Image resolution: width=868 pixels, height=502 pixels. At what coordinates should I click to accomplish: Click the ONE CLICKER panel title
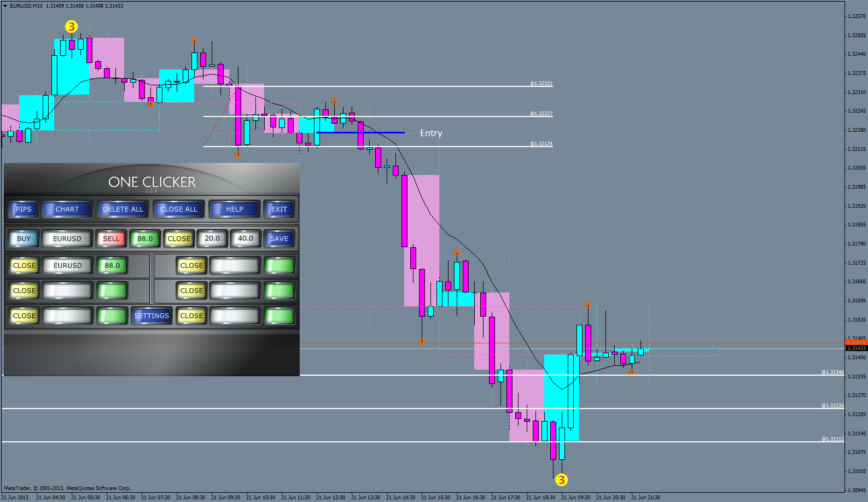(x=152, y=182)
